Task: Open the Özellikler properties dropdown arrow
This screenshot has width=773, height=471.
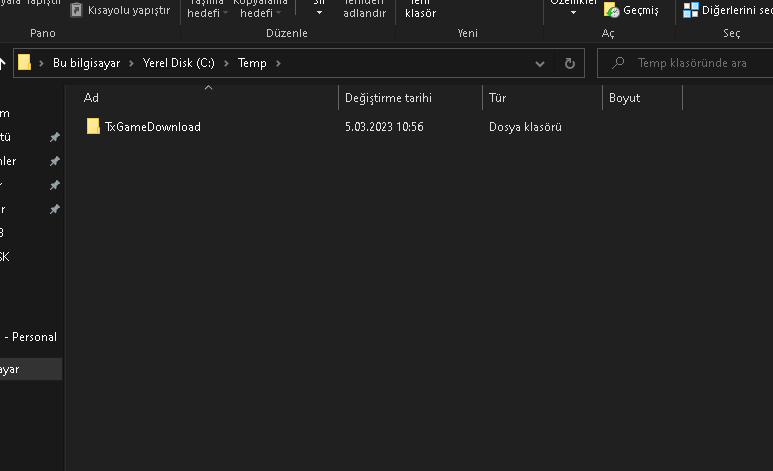Action: [x=573, y=12]
